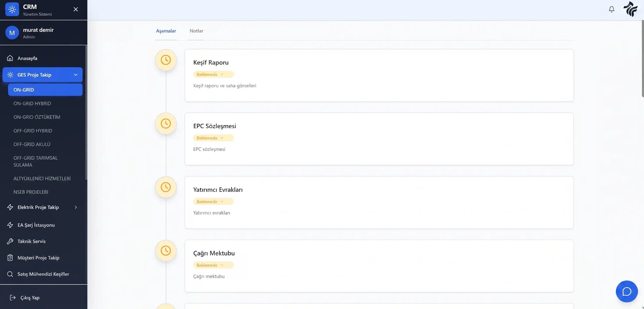The width and height of the screenshot is (644, 309).
Task: Collapse the GES Proje Takip menu chevron
Action: (76, 75)
